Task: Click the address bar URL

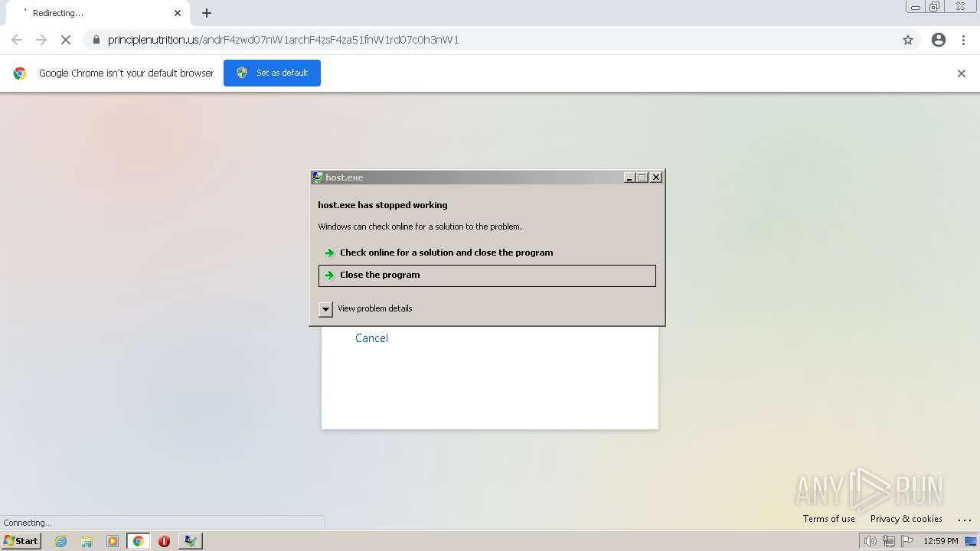Action: click(283, 40)
